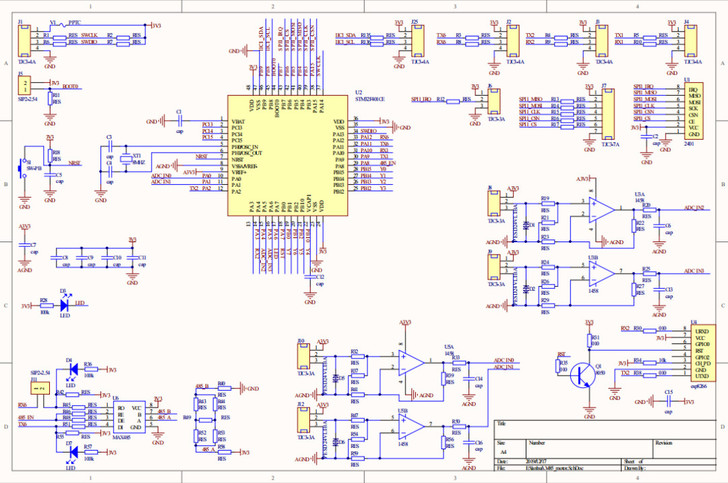The image size is (728, 483).
Task: Click the LED D7 below MAX485
Action: [x=72, y=452]
